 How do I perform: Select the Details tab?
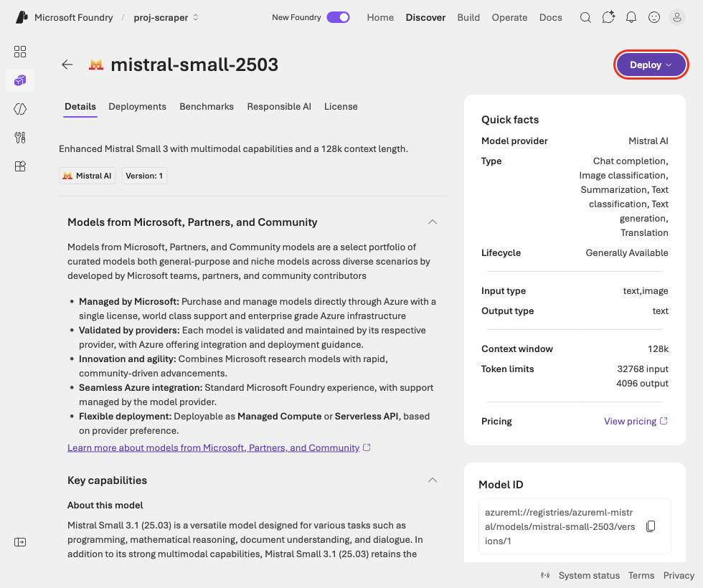80,107
